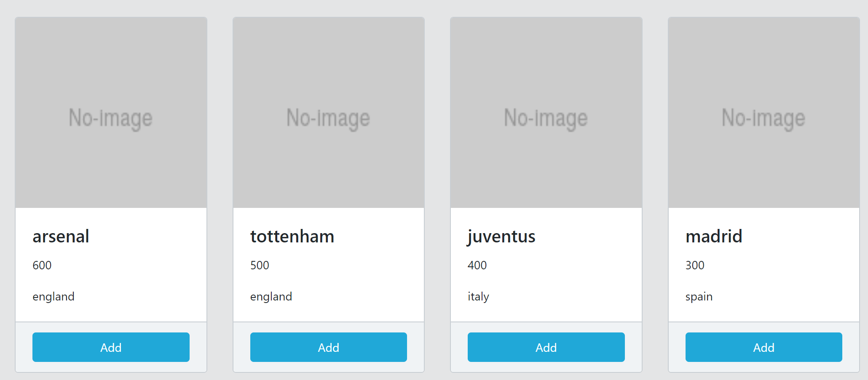Select the italy label on the juventus card
The image size is (868, 380).
pos(478,296)
